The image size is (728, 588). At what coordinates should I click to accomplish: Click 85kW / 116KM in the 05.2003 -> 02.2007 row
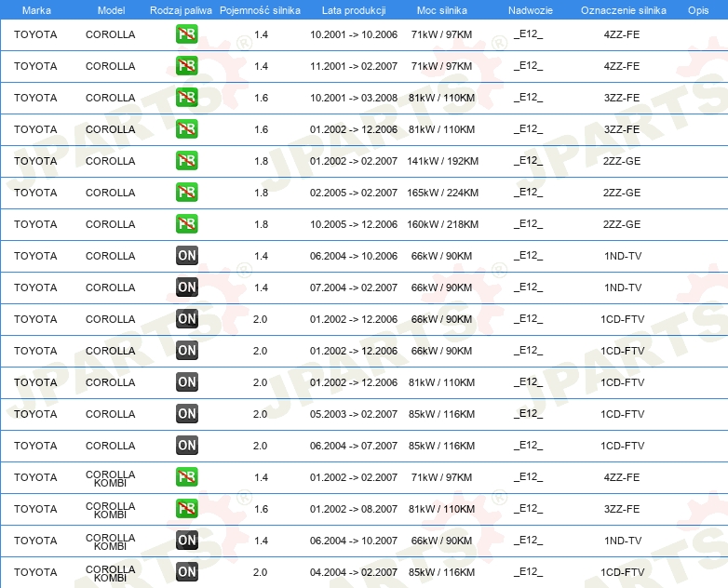[441, 414]
